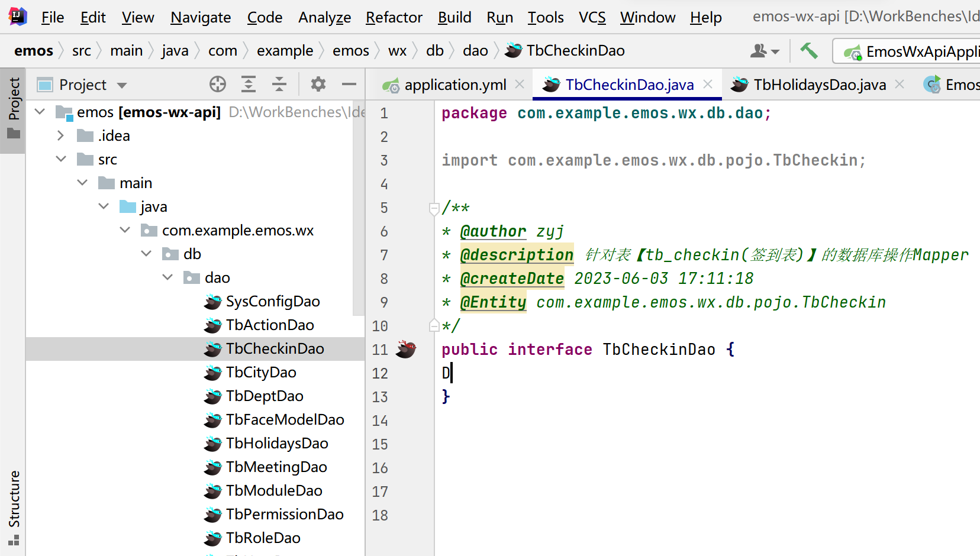
Task: Click the wx breadcrumb in navigation bar
Action: [x=398, y=51]
